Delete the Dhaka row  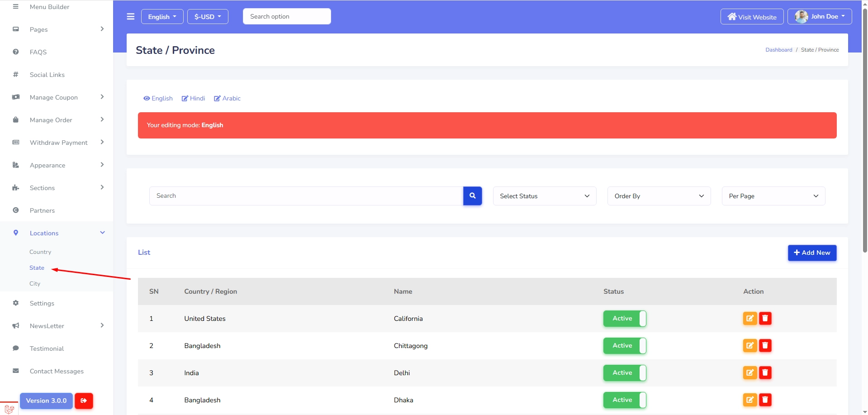765,400
